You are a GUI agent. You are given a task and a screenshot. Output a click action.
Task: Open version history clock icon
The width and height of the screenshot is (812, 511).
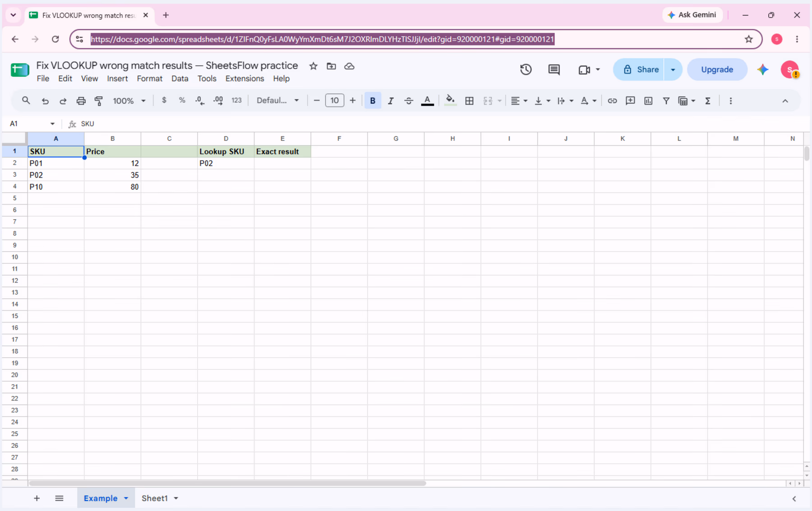pyautogui.click(x=526, y=69)
